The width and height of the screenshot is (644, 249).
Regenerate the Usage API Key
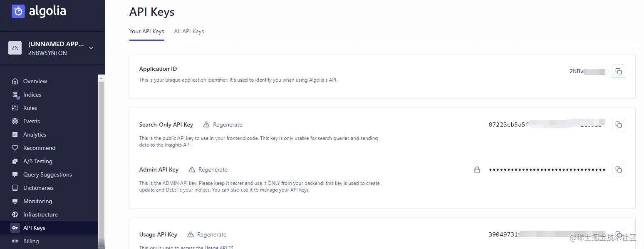coord(212,234)
